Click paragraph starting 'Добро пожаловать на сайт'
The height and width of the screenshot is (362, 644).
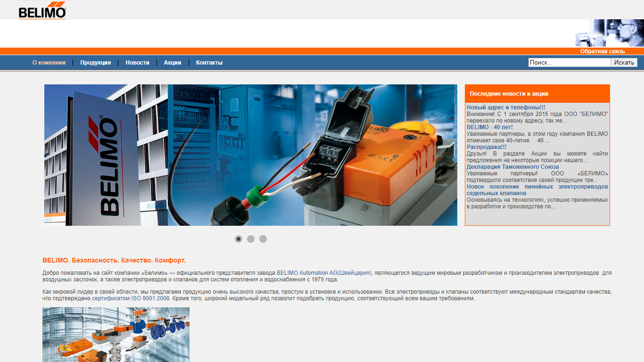pos(327,276)
